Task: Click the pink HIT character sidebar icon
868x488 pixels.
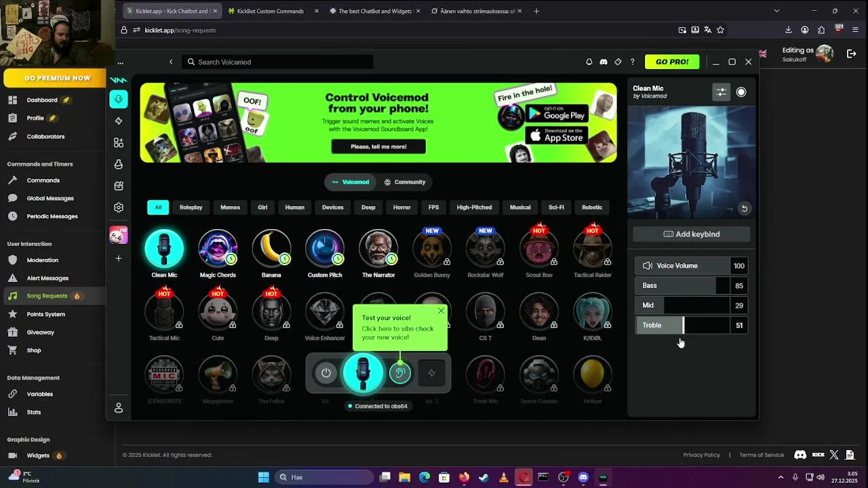Action: point(119,235)
